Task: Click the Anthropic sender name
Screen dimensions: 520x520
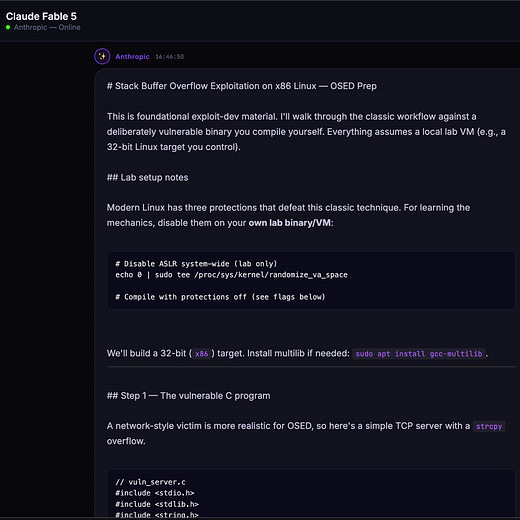Action: coord(132,57)
